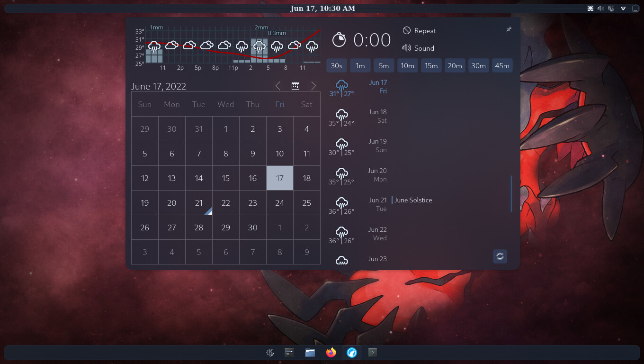This screenshot has height=364, width=644.
Task: Select June 8 in the calendar
Action: point(226,154)
